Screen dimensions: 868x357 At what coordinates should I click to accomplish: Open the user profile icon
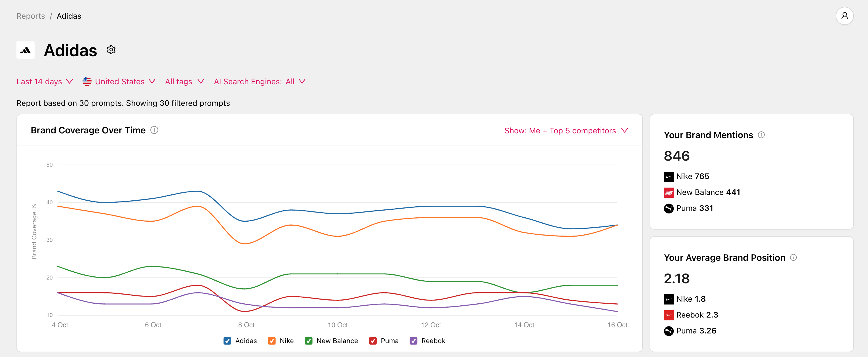click(844, 16)
